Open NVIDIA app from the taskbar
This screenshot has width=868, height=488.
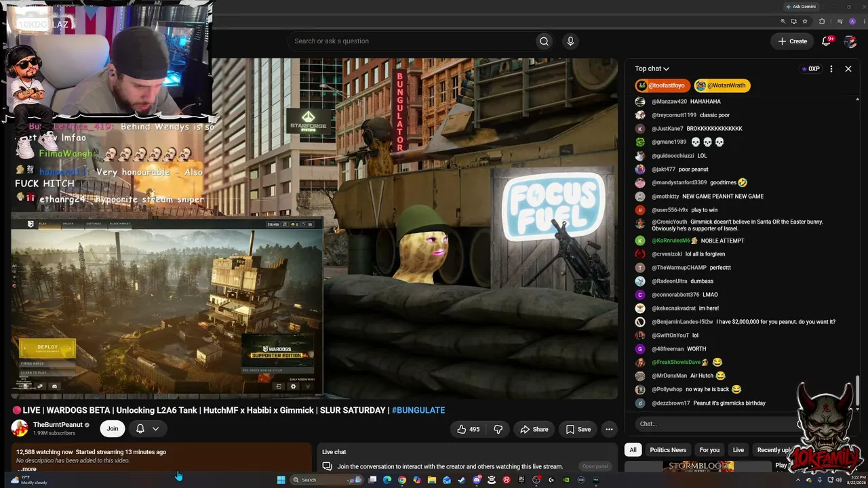coord(566,480)
